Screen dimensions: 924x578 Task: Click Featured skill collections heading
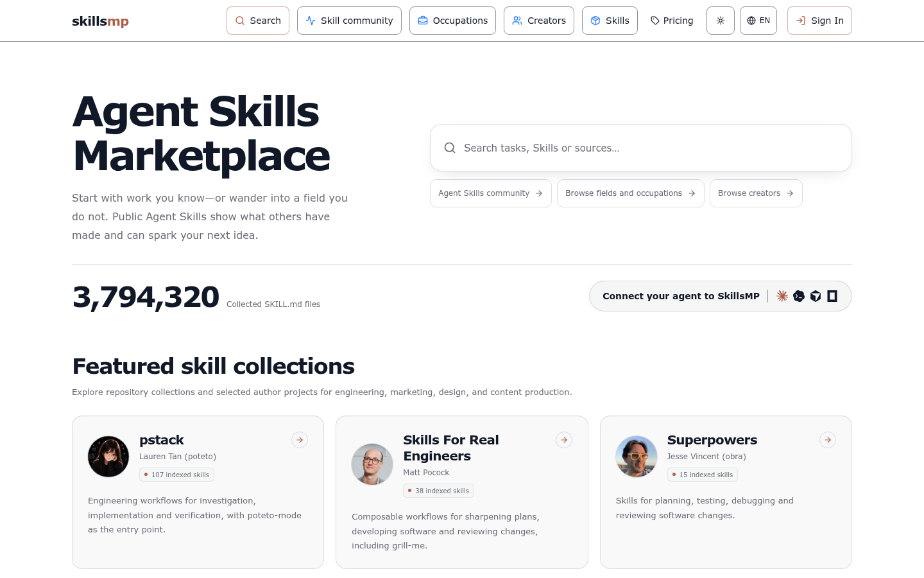pyautogui.click(x=214, y=366)
